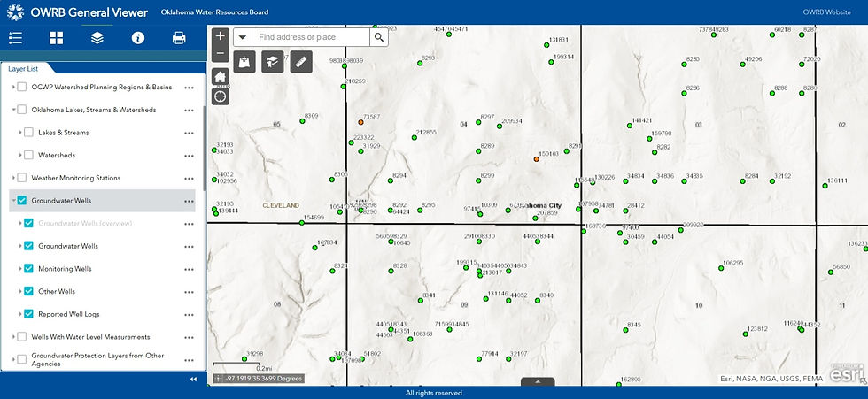This screenshot has height=399, width=868.
Task: Collapse the side panel with double arrows
Action: coord(193,380)
